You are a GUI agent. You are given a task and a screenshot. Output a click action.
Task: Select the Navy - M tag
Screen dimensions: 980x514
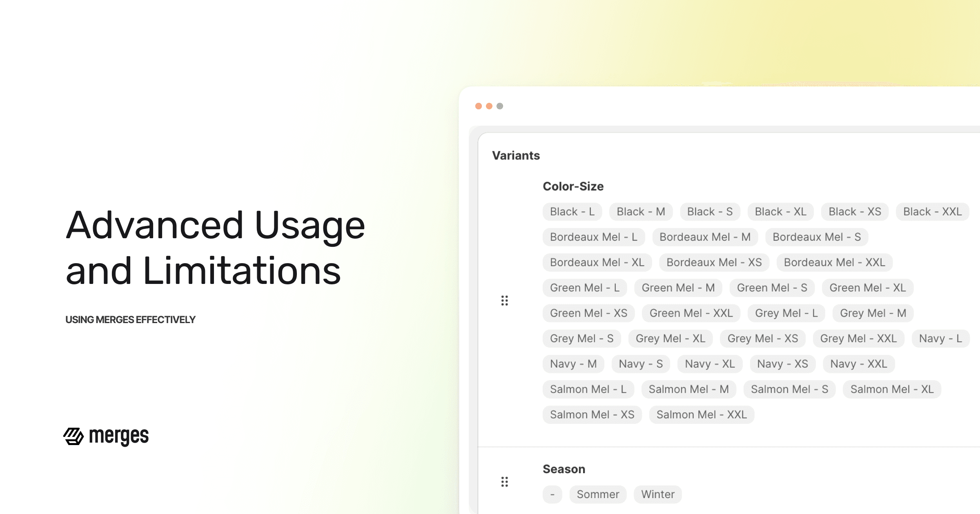573,363
